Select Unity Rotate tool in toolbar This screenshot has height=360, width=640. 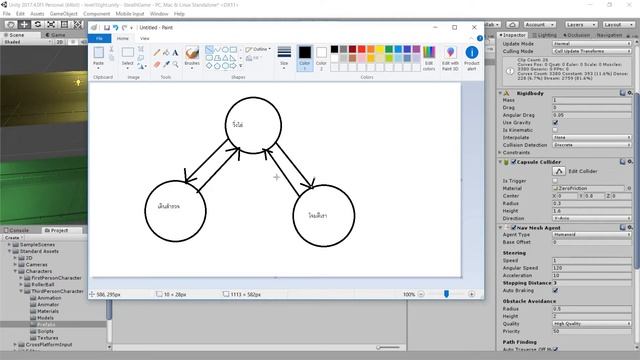38,24
